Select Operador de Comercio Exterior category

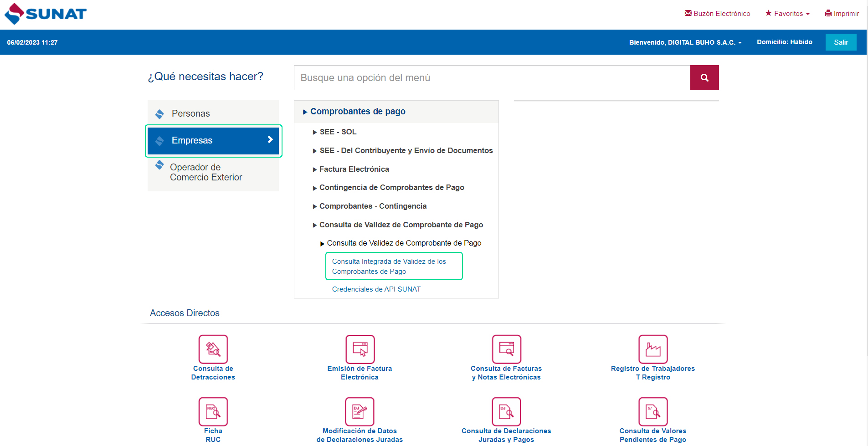pyautogui.click(x=205, y=173)
